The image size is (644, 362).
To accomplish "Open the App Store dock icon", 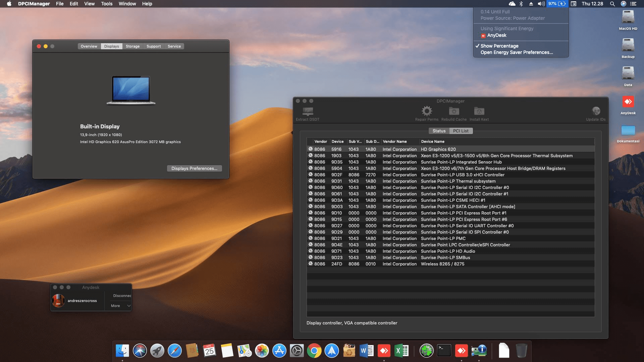I will coord(279,351).
